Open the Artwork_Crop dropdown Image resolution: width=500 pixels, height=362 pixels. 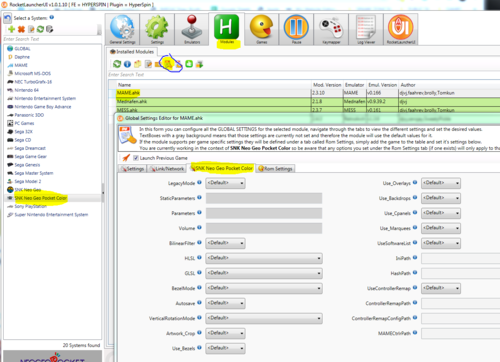(x=225, y=333)
